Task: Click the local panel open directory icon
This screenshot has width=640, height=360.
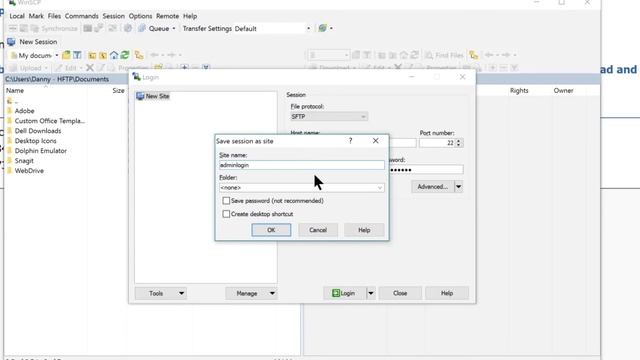Action: 66,55
